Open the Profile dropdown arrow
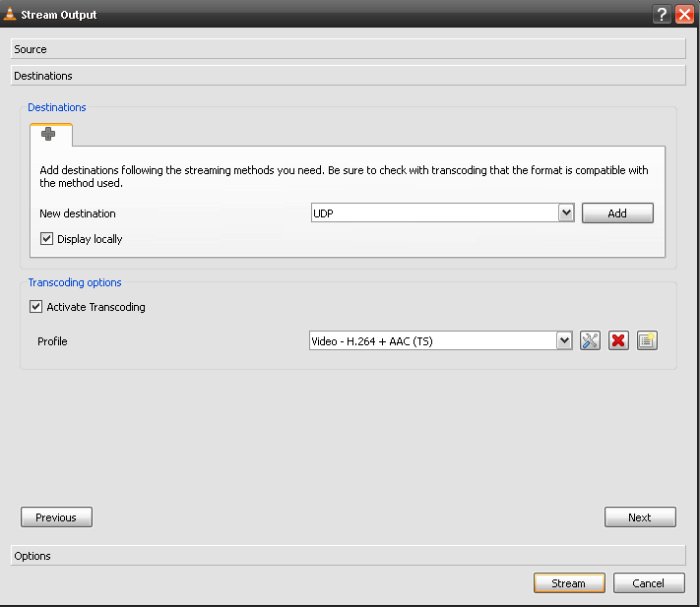Screen dimensions: 700x607 (x=564, y=340)
